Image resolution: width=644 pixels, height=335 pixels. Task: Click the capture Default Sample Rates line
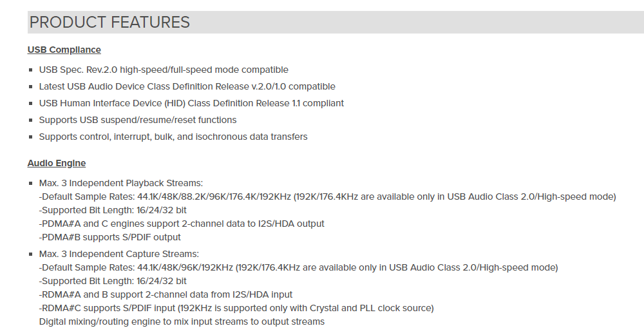pyautogui.click(x=299, y=267)
